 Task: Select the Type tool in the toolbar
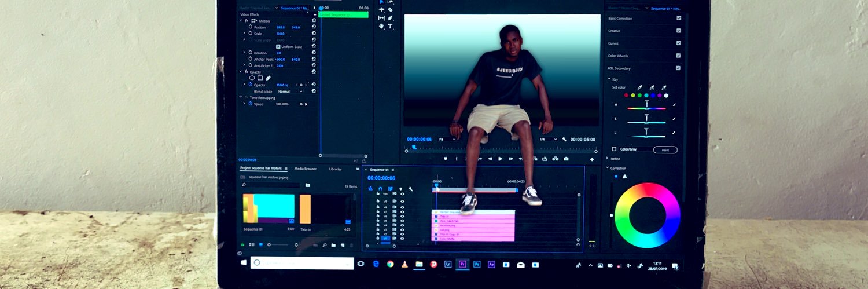[390, 26]
